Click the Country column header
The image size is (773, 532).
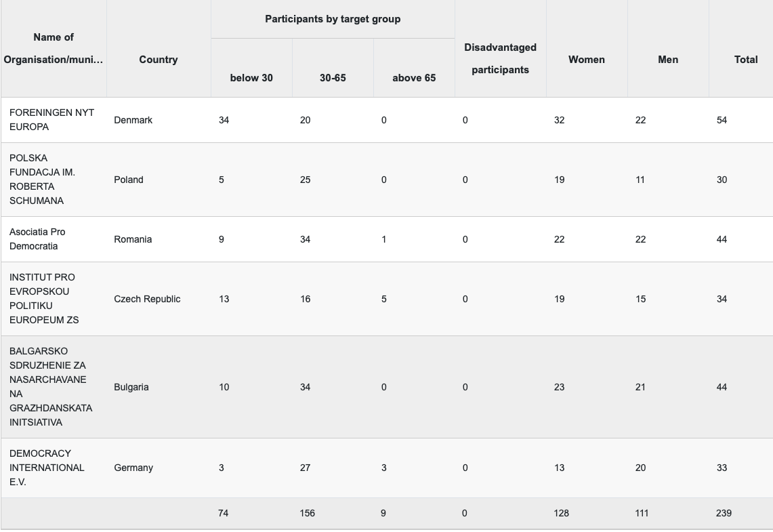point(159,59)
